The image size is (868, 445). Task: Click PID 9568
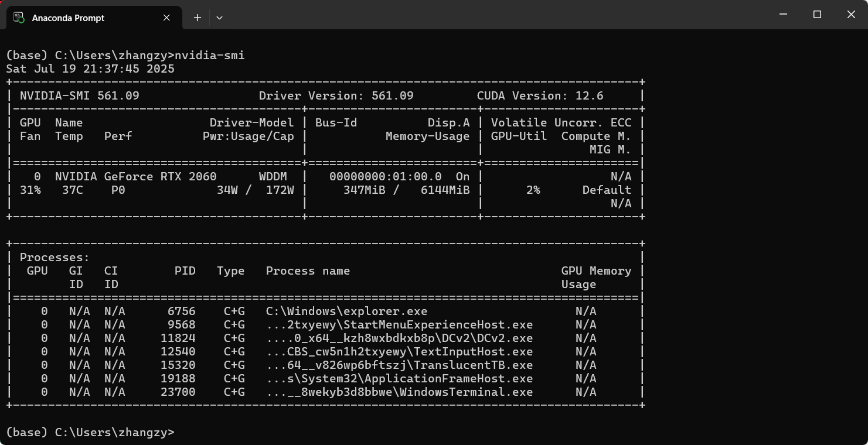[x=182, y=324]
